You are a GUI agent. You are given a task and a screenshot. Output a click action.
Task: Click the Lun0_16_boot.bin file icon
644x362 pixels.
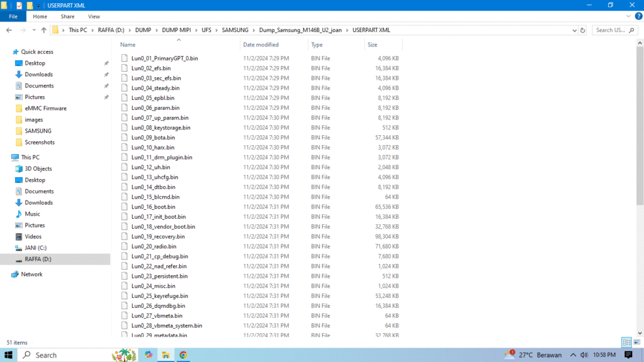point(125,207)
